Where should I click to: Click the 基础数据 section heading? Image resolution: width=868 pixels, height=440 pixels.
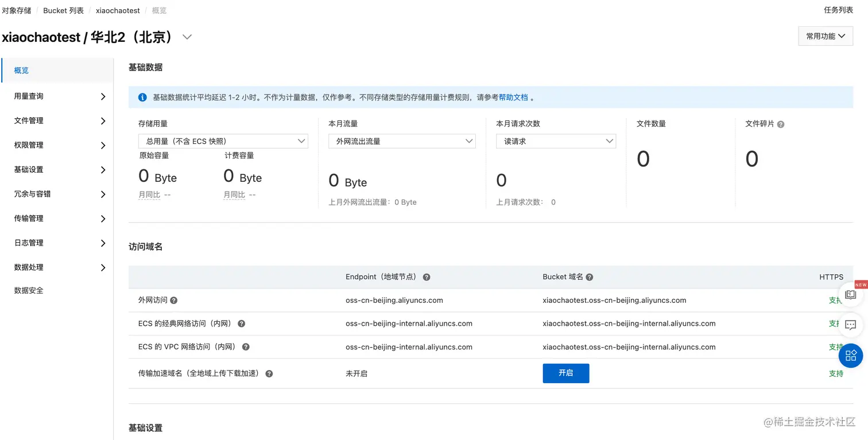click(x=146, y=68)
